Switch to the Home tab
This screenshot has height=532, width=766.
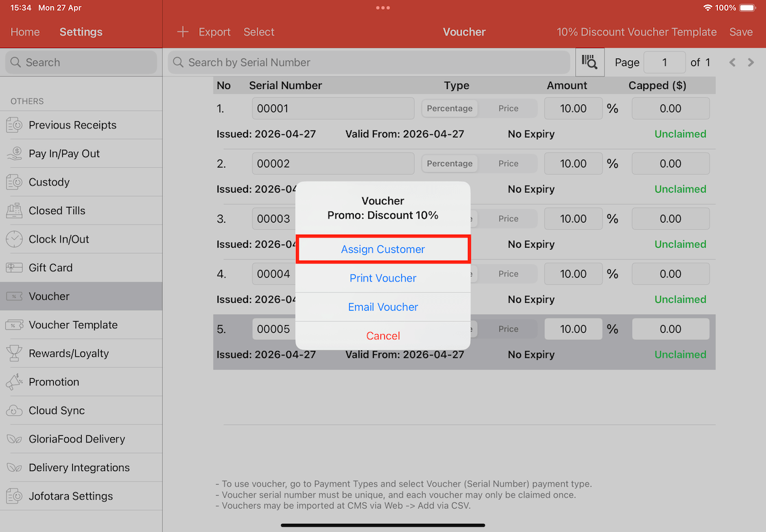25,32
